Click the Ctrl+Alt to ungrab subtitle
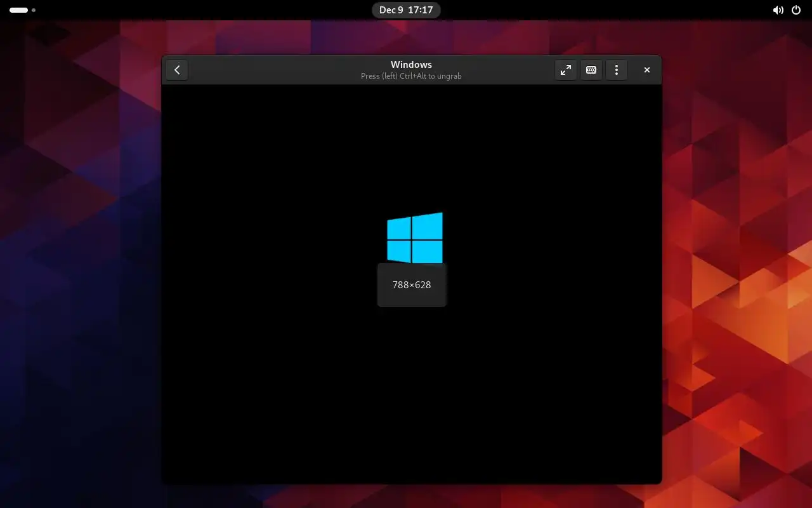The image size is (812, 508). [x=411, y=76]
